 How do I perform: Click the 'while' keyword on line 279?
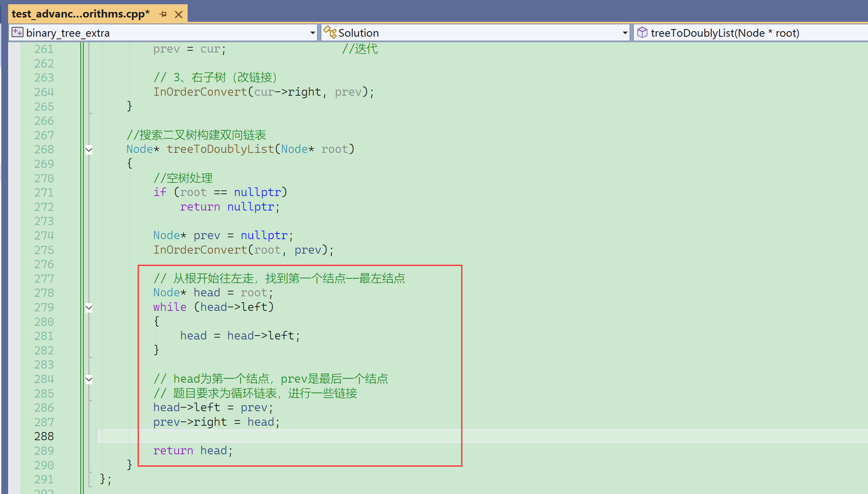170,307
